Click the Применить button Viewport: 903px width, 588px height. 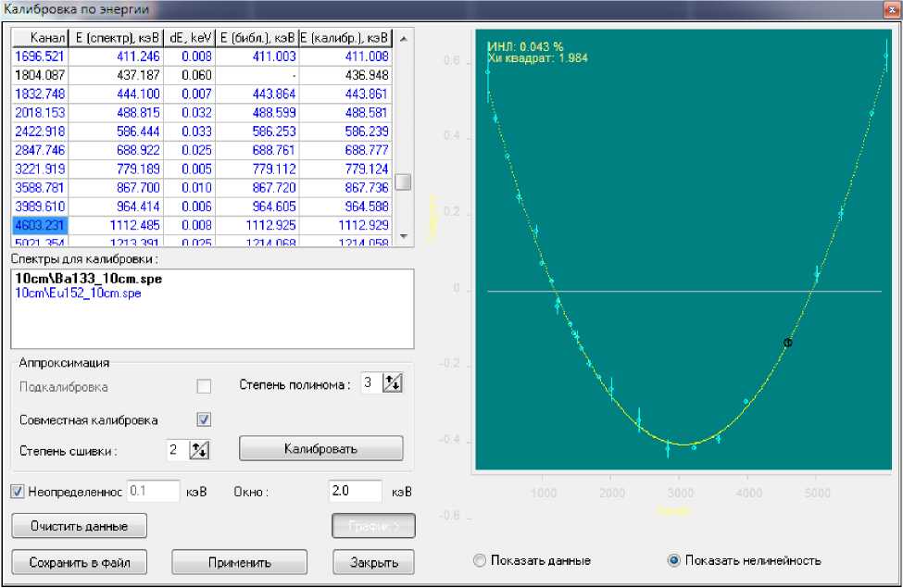(240, 562)
